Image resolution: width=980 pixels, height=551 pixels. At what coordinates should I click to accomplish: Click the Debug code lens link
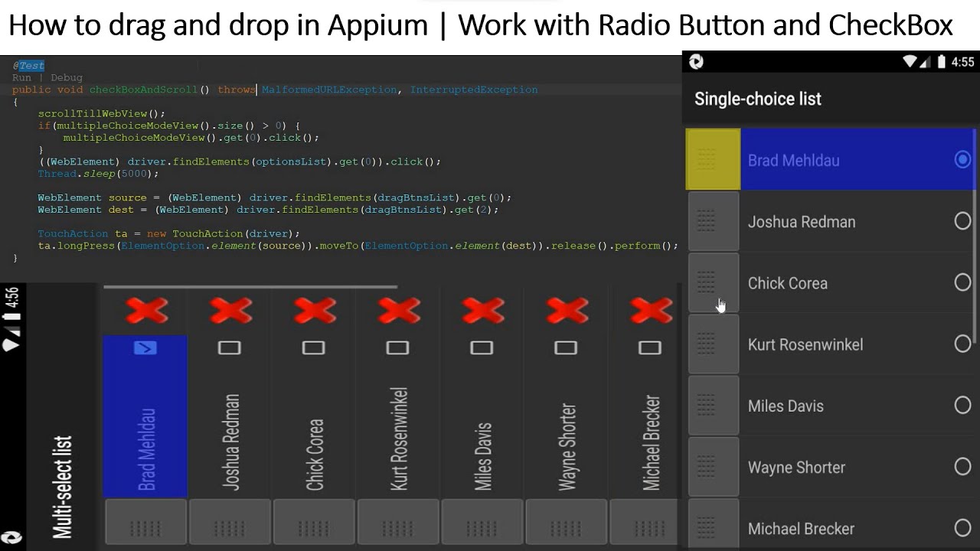coord(67,77)
